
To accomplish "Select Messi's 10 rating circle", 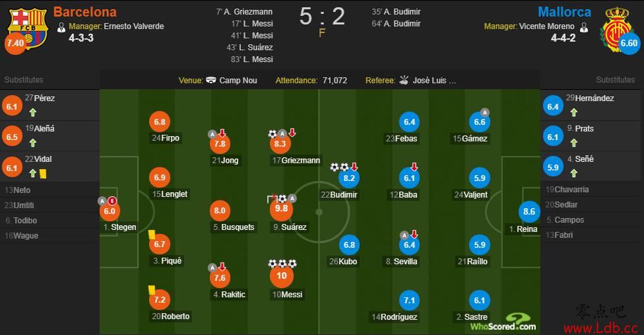I will pos(282,276).
